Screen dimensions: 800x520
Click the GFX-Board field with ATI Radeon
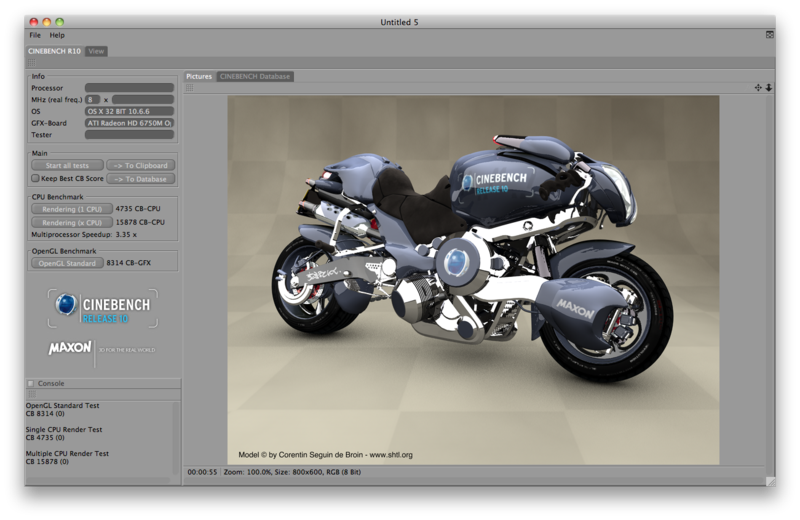129,123
